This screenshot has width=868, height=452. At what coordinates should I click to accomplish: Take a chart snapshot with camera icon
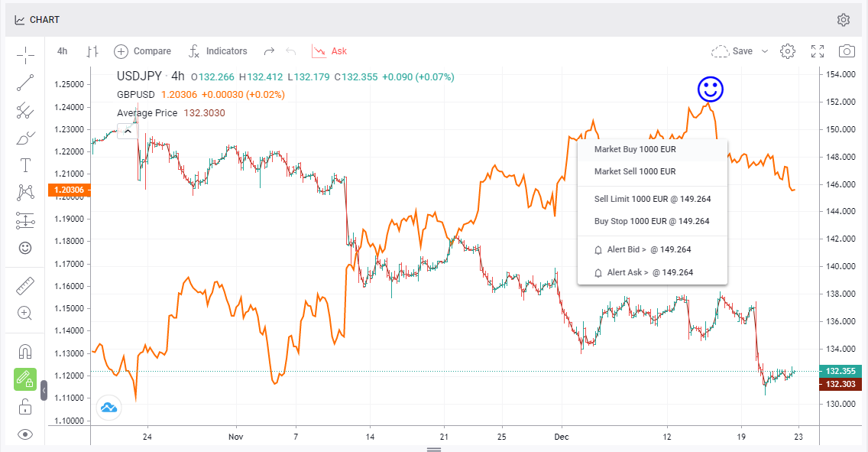point(847,51)
